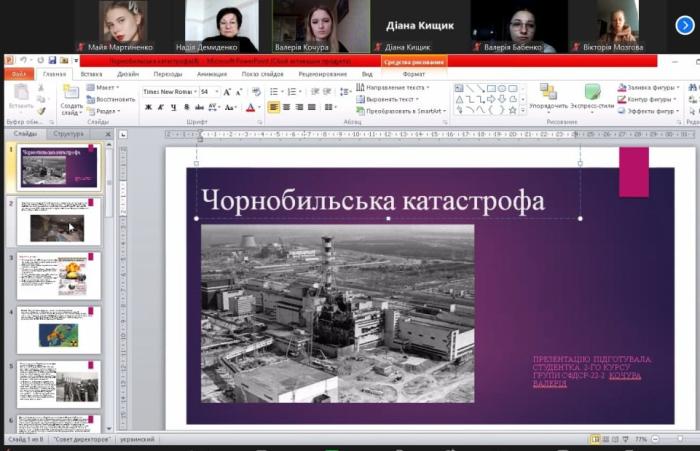The height and width of the screenshot is (451, 700).
Task: Switch to the Показ слайдов ribbon tab
Action: [262, 74]
